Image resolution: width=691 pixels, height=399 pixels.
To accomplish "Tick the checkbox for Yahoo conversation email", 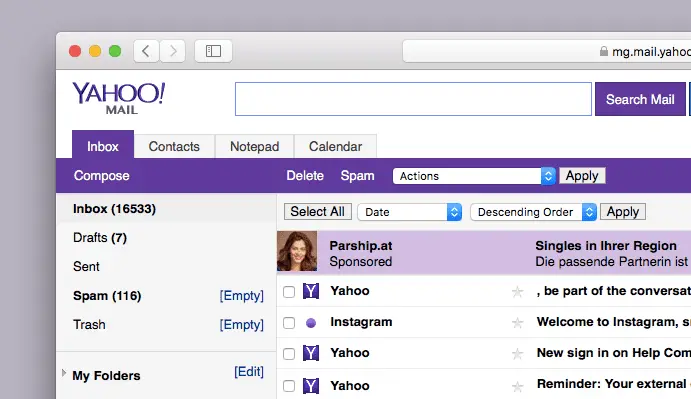I will (289, 291).
